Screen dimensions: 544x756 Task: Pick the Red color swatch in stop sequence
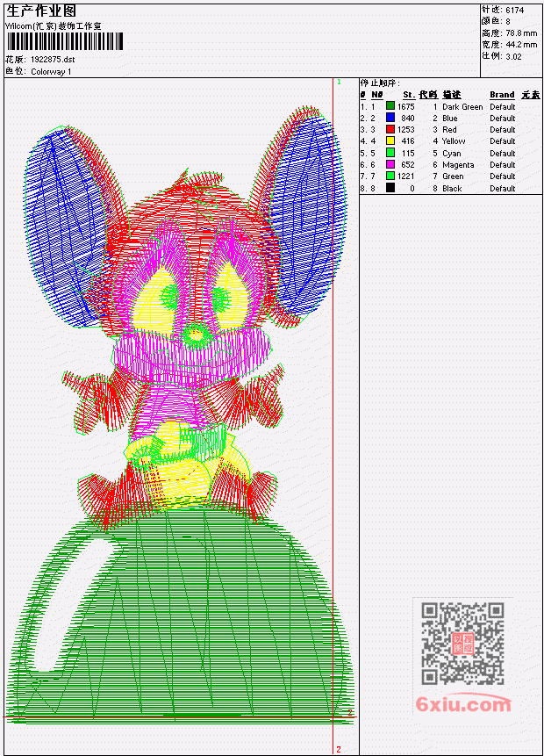click(x=390, y=129)
